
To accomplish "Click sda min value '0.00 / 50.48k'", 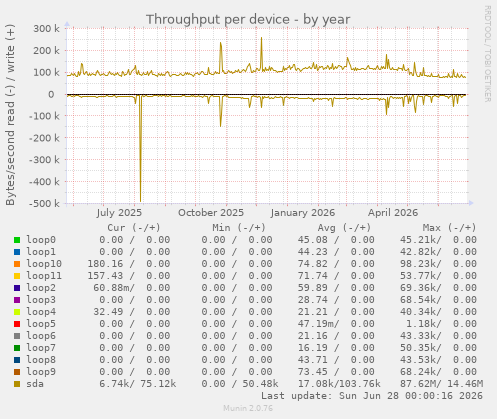I will [240, 384].
